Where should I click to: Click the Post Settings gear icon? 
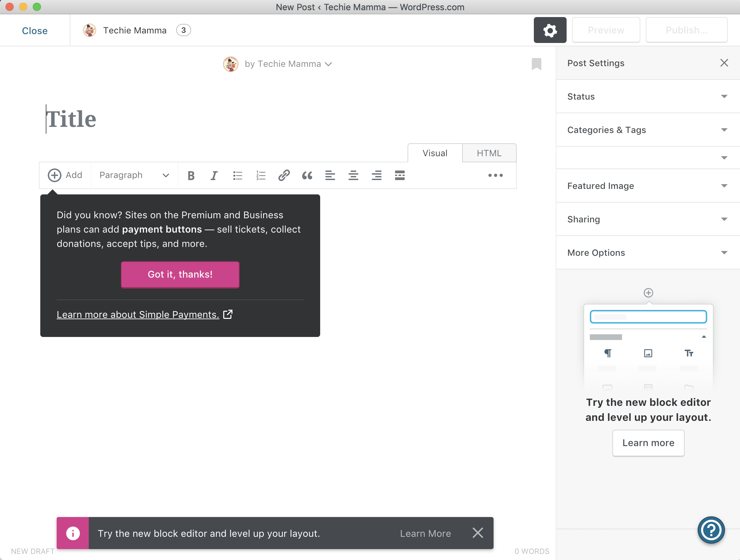tap(550, 29)
